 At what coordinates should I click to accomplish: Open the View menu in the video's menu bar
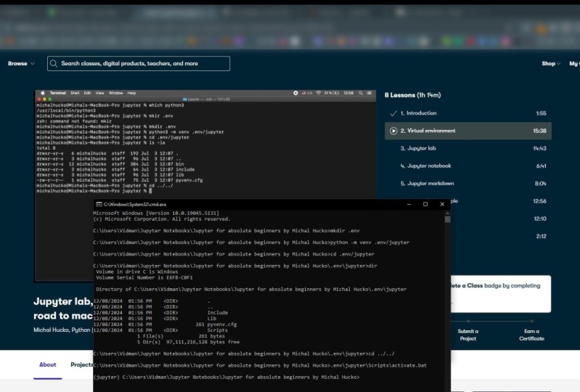100,93
